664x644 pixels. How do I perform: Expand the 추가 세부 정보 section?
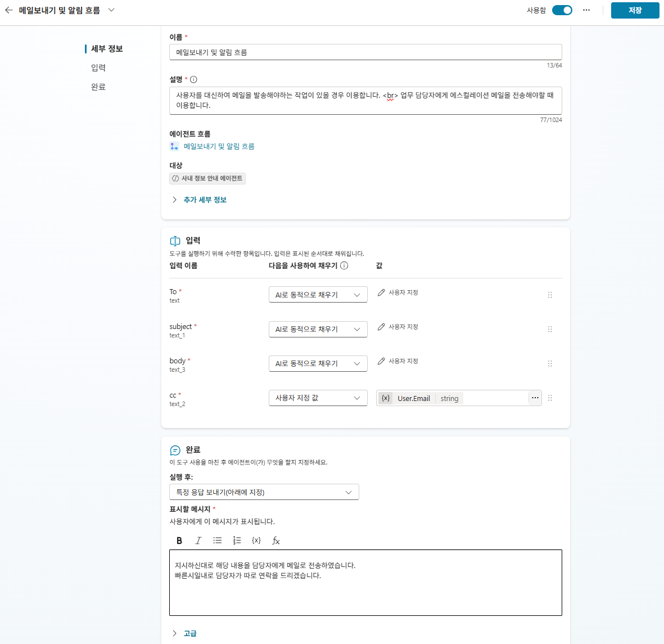click(200, 200)
